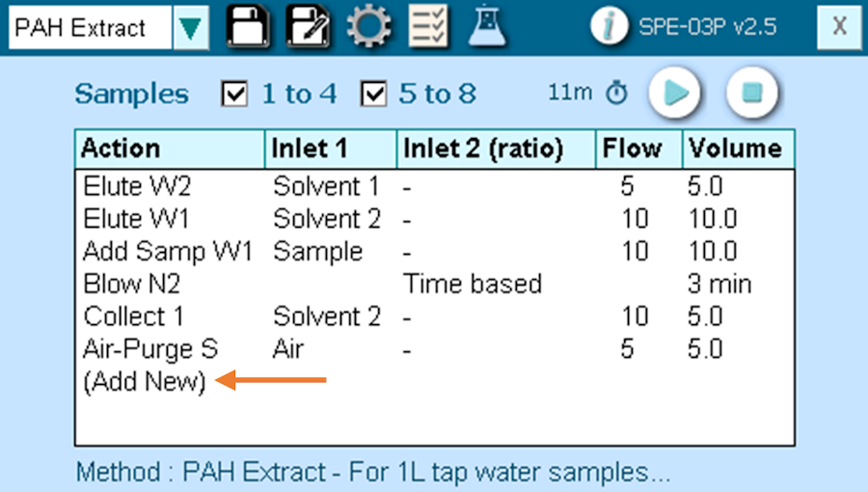This screenshot has height=492, width=868.
Task: Open settings via the gear icon
Action: coord(368,26)
